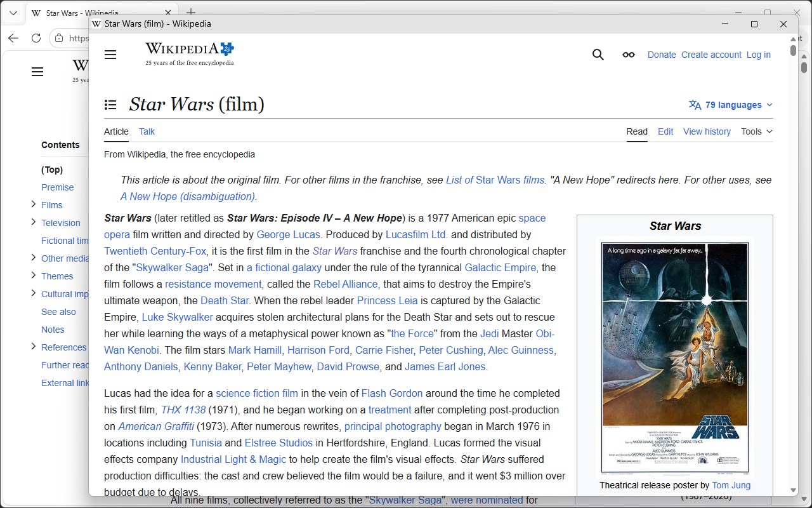Viewport: 812px width, 508px height.
Task: Click the Log in link
Action: pyautogui.click(x=759, y=55)
